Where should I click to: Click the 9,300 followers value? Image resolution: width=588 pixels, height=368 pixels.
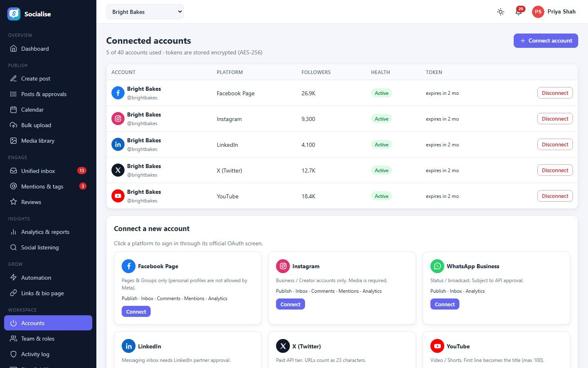coord(308,119)
